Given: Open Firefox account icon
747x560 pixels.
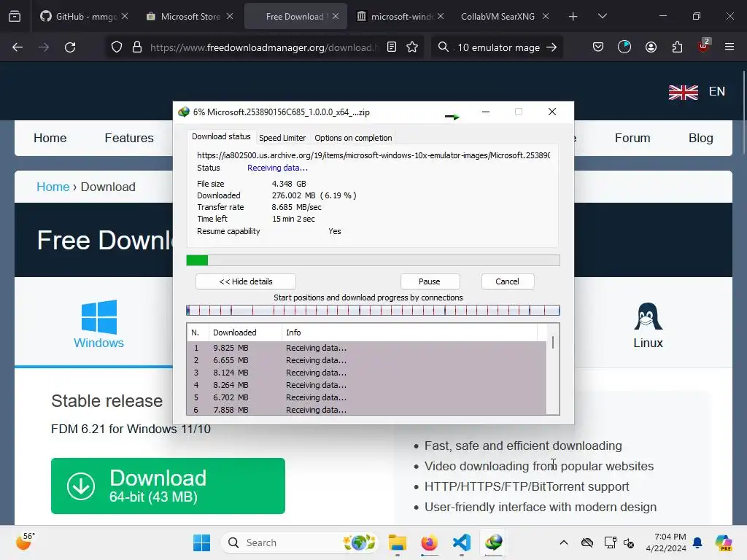Looking at the screenshot, I should pyautogui.click(x=651, y=47).
